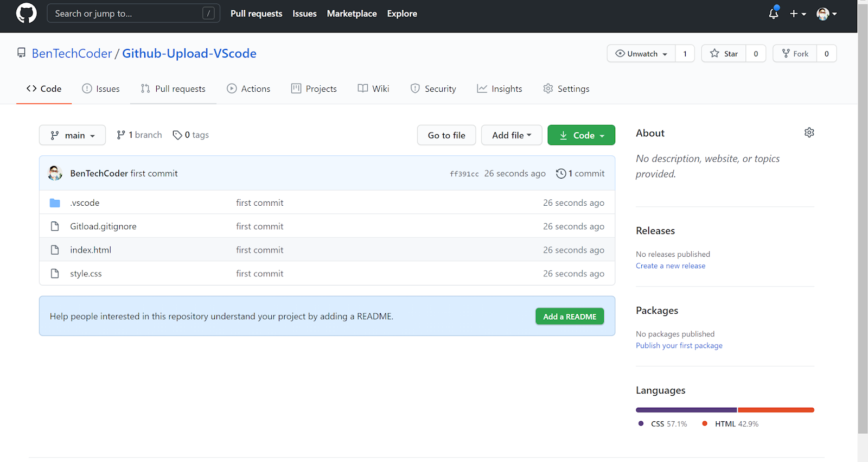Image resolution: width=868 pixels, height=462 pixels.
Task: Click the first commit message in header row
Action: point(154,173)
